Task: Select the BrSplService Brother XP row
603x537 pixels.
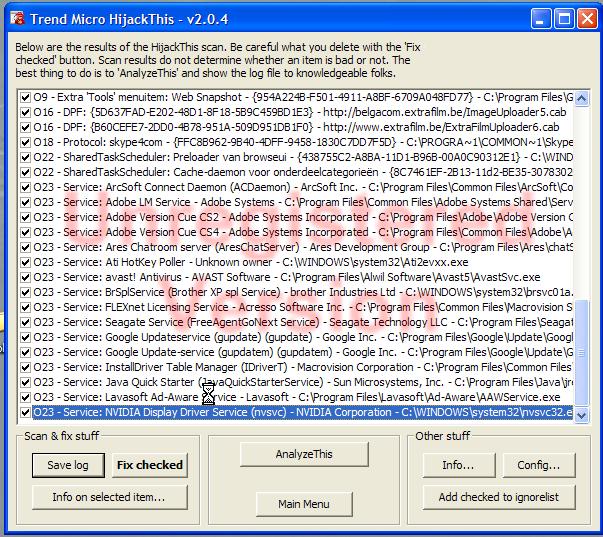Action: point(303,292)
